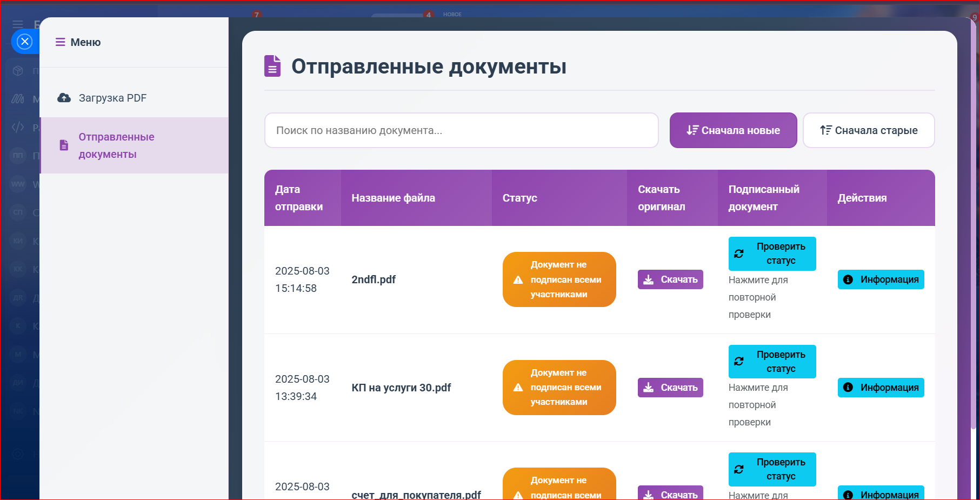Sort documents by Сначала старые
The image size is (980, 500).
[868, 130]
